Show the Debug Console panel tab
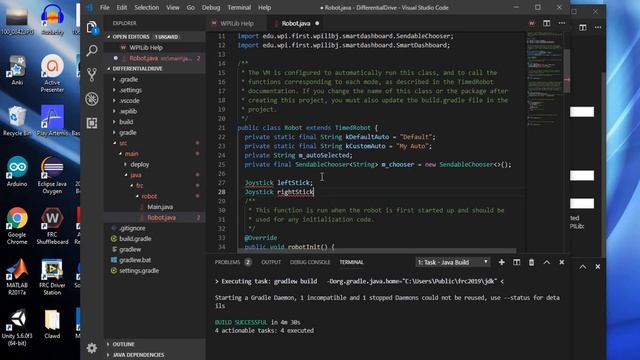 click(x=310, y=262)
